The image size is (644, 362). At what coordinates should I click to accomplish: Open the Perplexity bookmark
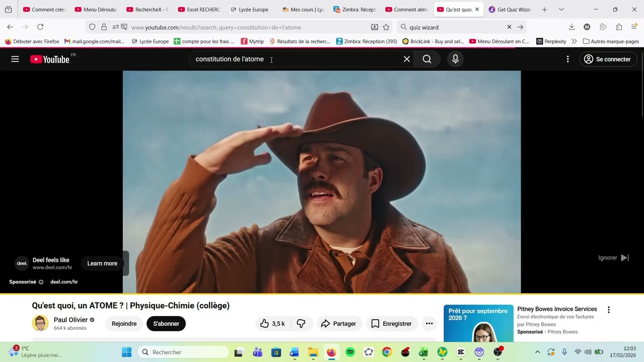pyautogui.click(x=551, y=41)
